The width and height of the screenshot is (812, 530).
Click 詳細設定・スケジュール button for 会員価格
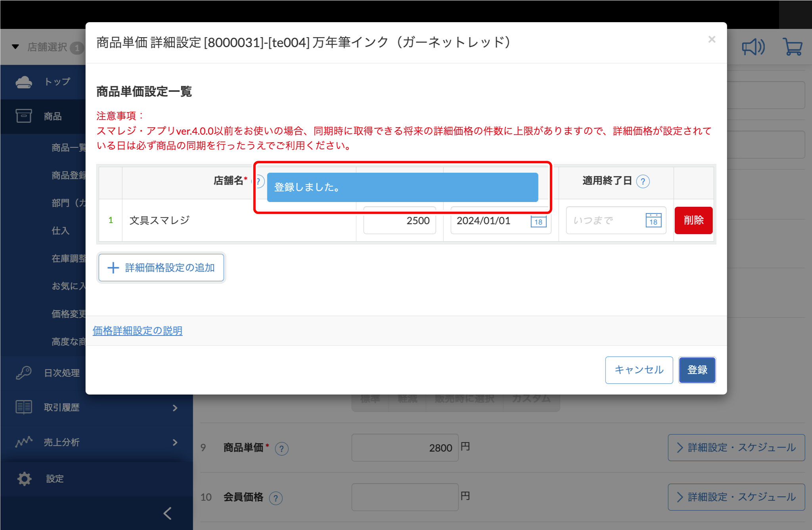(x=736, y=497)
